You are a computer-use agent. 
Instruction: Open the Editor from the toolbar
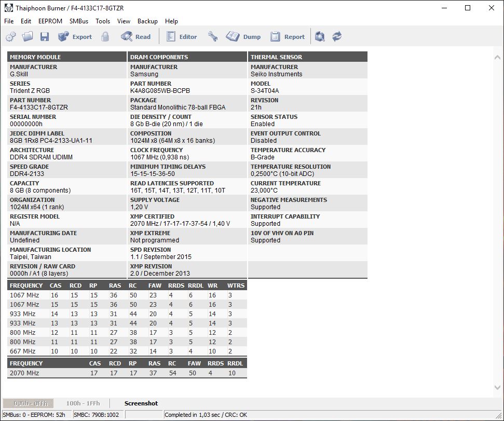tap(181, 37)
